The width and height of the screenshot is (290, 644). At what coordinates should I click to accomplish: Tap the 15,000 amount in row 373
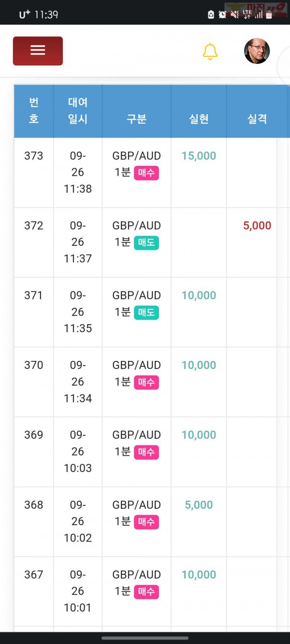(199, 156)
